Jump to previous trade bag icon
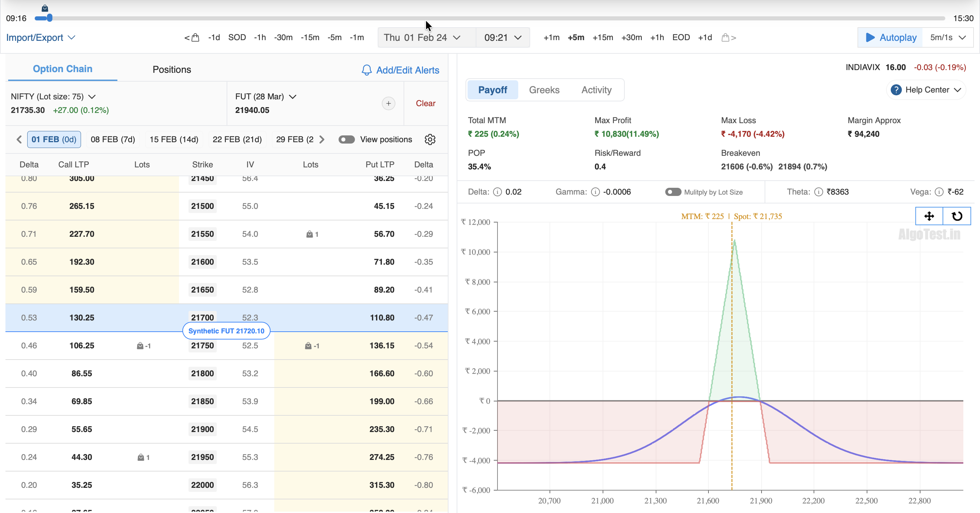 (192, 38)
